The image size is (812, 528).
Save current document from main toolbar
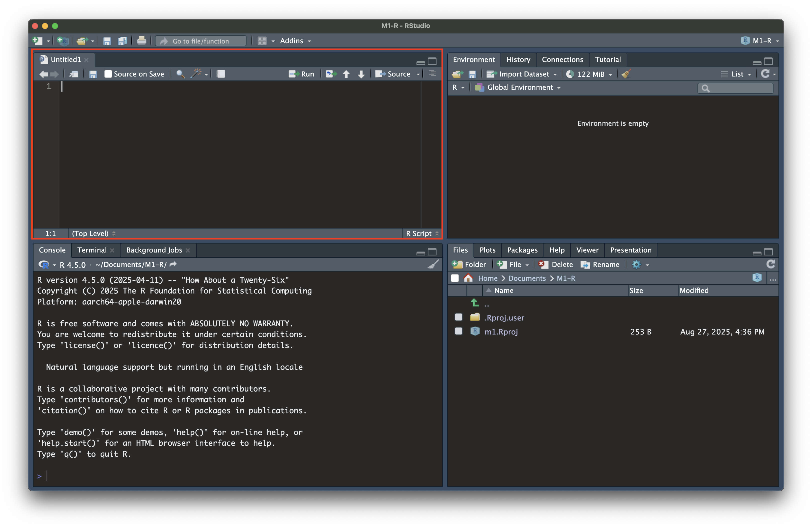107,41
